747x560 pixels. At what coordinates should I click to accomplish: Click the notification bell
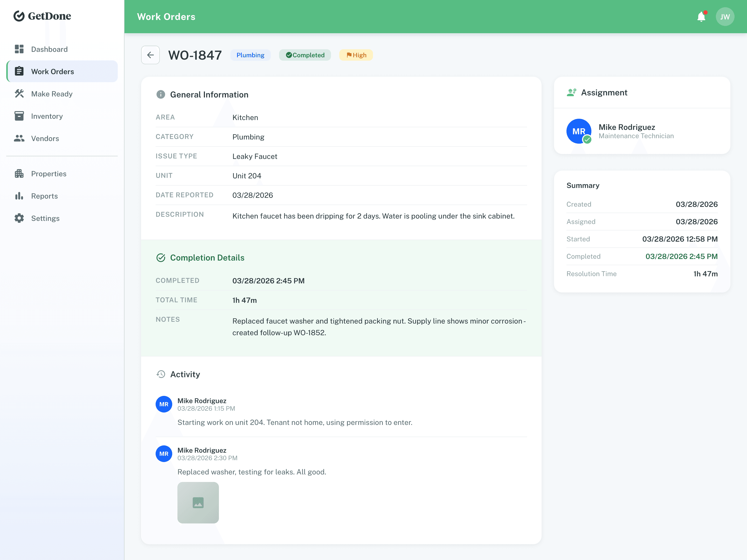click(701, 16)
